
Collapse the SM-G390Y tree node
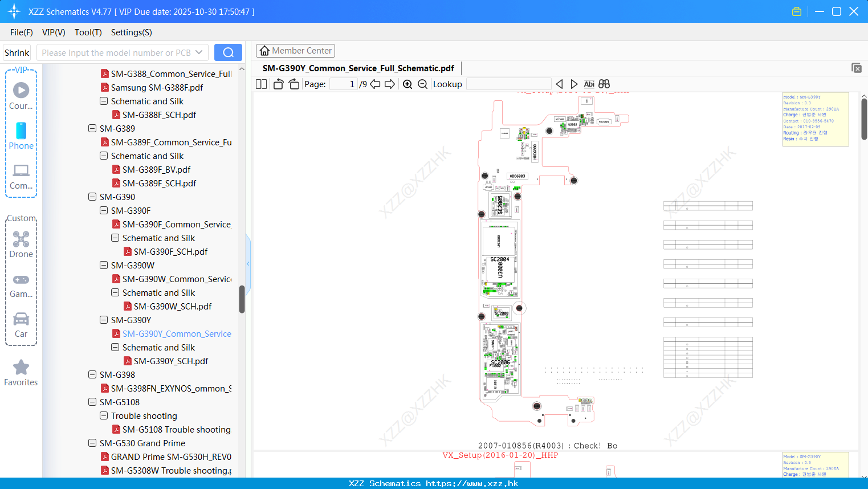point(104,320)
